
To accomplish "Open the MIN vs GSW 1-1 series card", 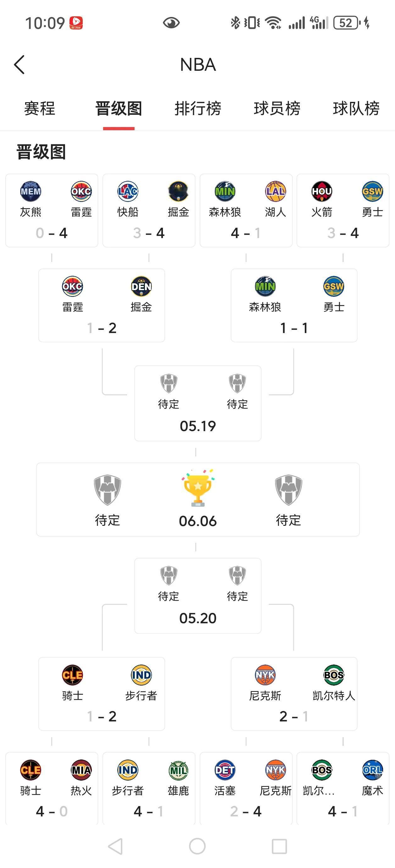I will pos(294,305).
